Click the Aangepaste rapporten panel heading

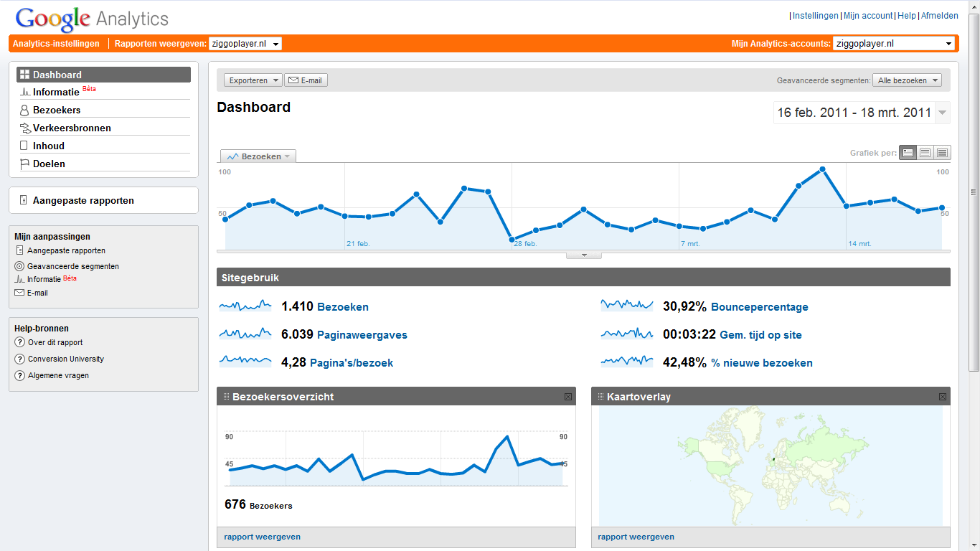(x=83, y=201)
